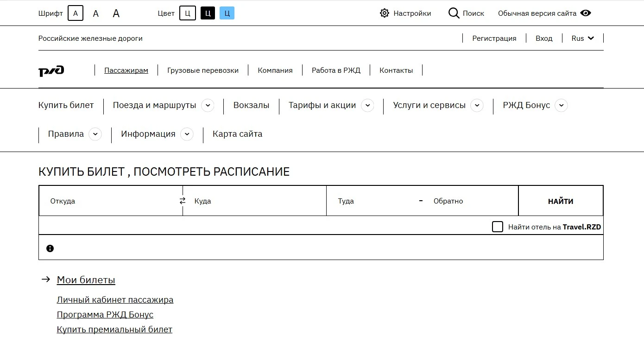Open the Настройки gear icon
Screen dimensions: 644x343
click(384, 13)
